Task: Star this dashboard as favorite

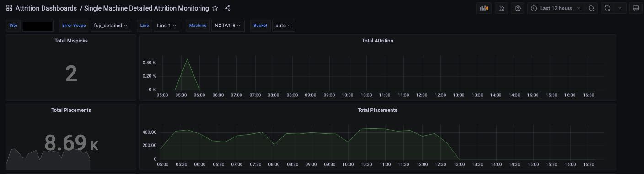Action: [215, 8]
